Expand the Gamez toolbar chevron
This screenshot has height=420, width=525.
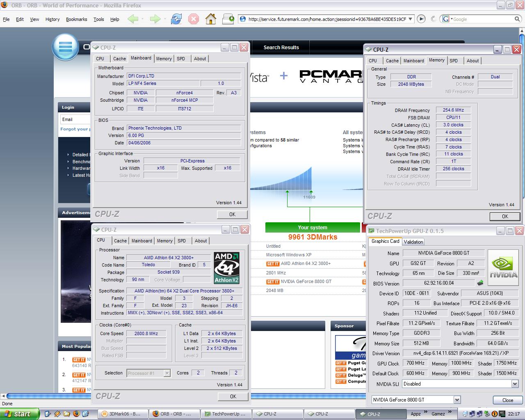(450, 412)
